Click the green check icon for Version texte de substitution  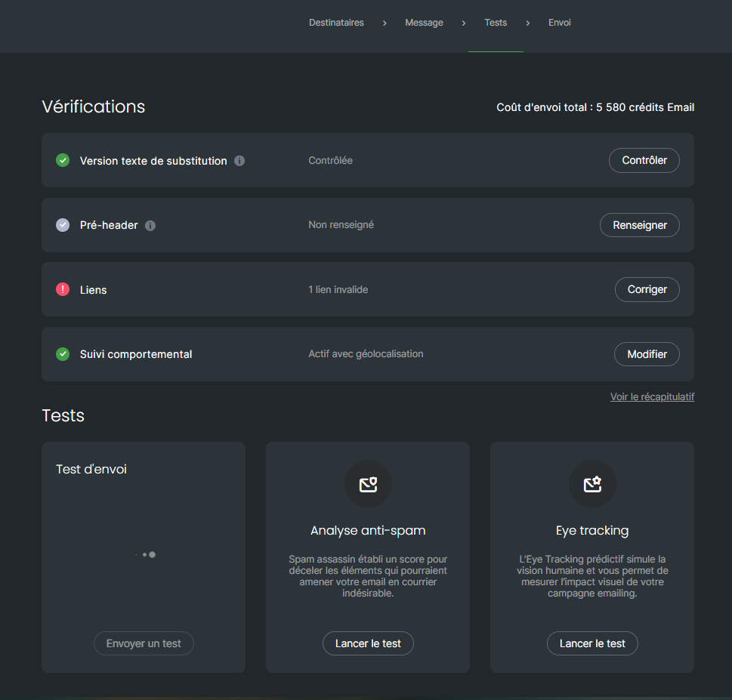[x=63, y=161]
